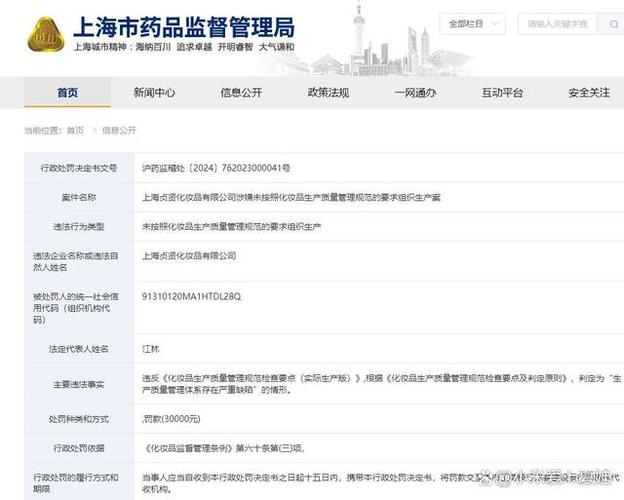This screenshot has width=624, height=500.
Task: Open the 信息公开 navigation tab
Action: tap(241, 93)
